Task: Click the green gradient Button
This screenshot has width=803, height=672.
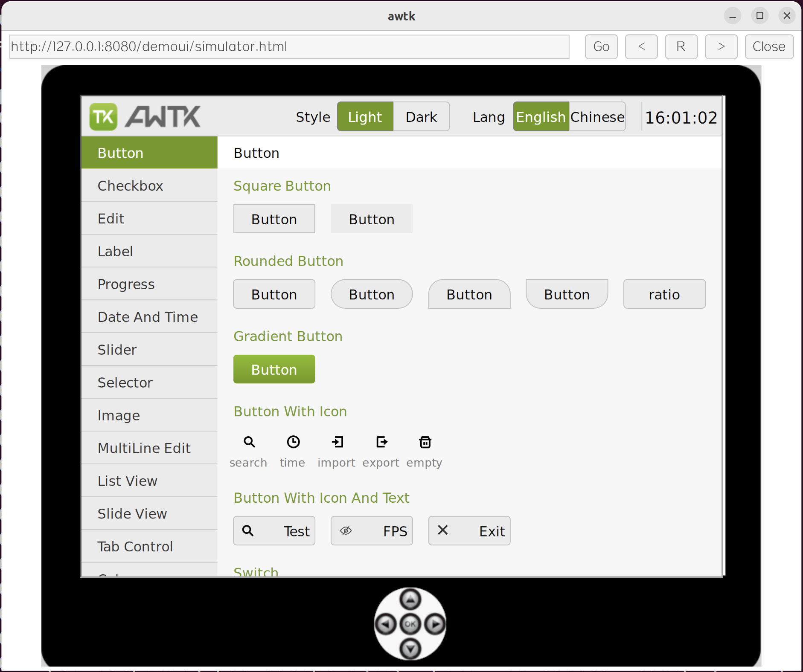Action: pos(274,369)
